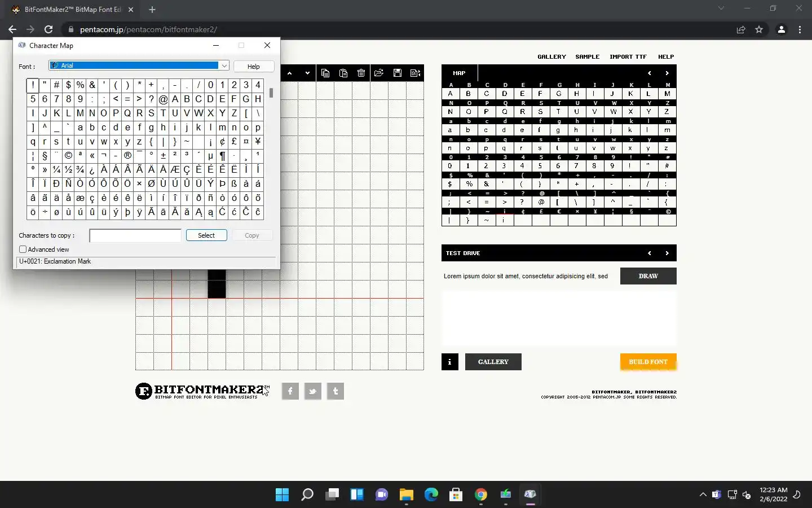This screenshot has width=812, height=508.
Task: Click the Help button in Character Map
Action: click(254, 66)
